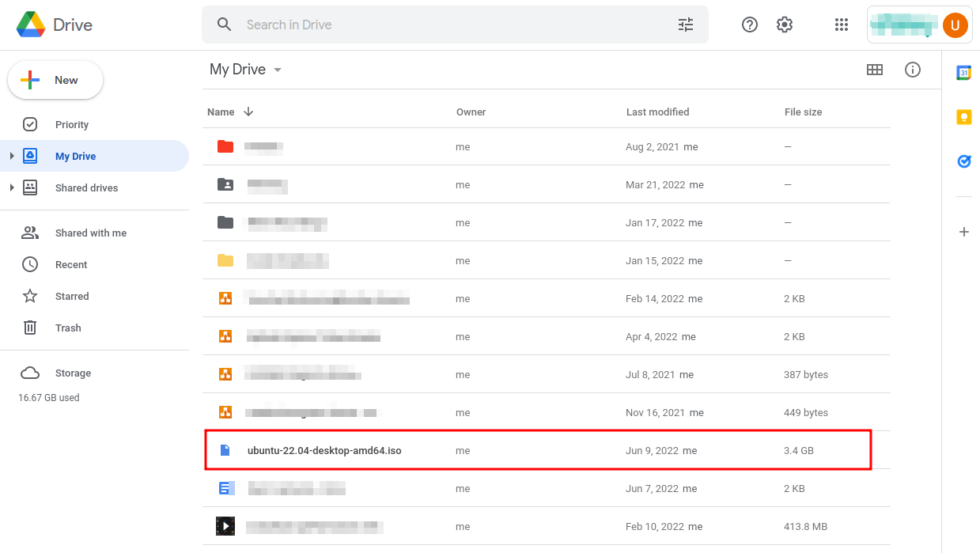Viewport: 980px width, 553px height.
Task: Open Google Keep side panel
Action: (x=964, y=117)
